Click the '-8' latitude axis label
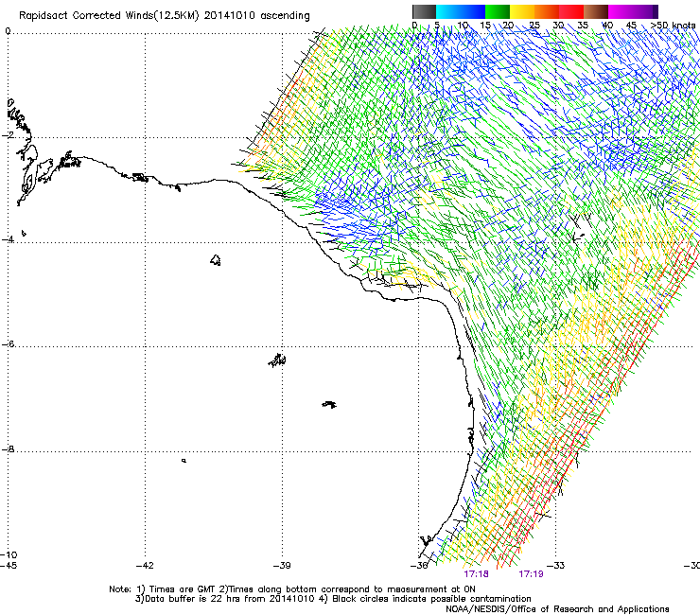 tap(8, 449)
